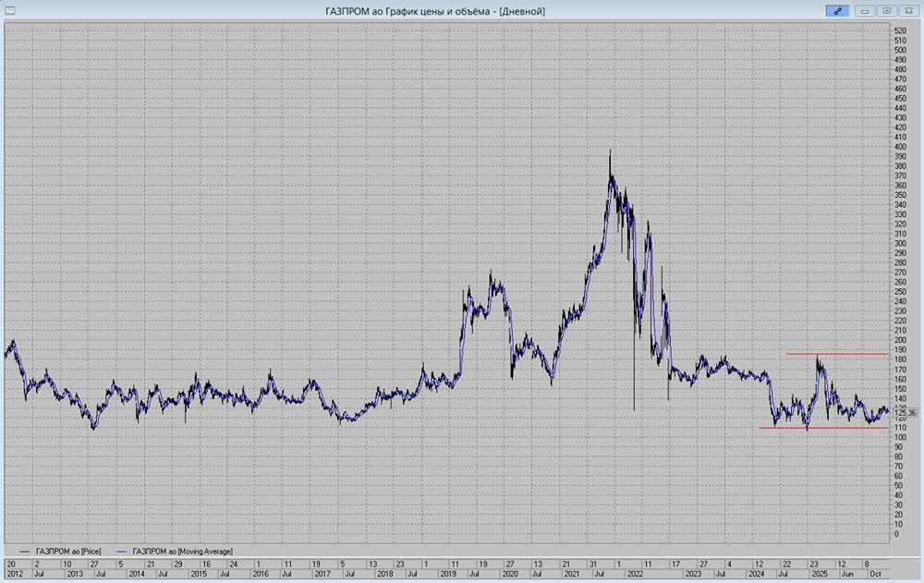Image resolution: width=924 pixels, height=583 pixels.
Task: Minimize the ГАЗПРОМ chart window
Action: point(866,10)
